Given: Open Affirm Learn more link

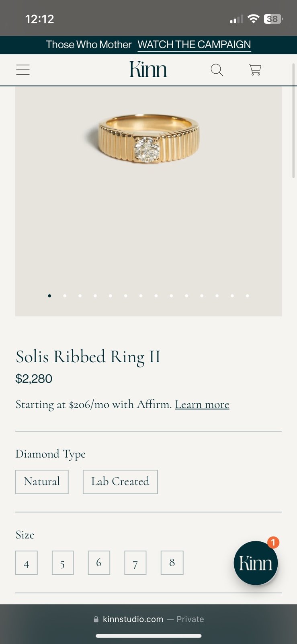Looking at the screenshot, I should (202, 405).
